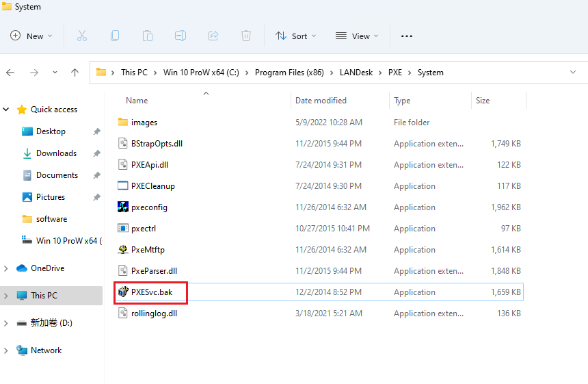Open the New item dropdown
This screenshot has height=384, width=588.
point(31,36)
